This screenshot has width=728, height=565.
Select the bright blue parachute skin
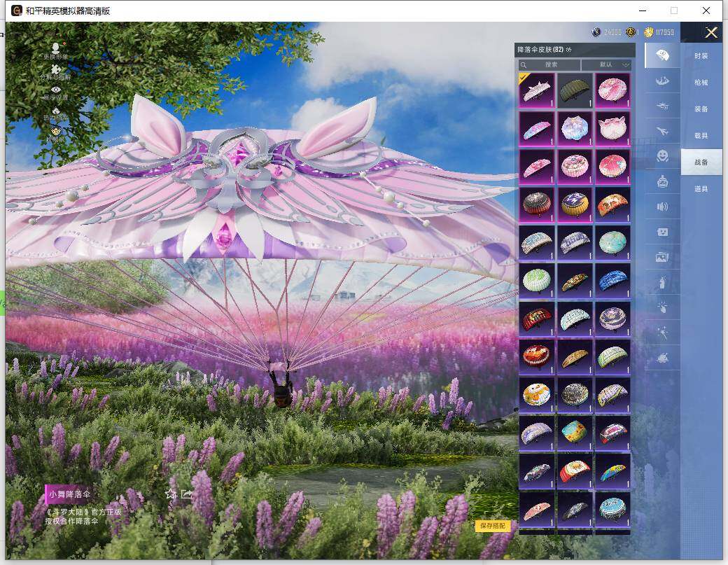[x=612, y=281]
